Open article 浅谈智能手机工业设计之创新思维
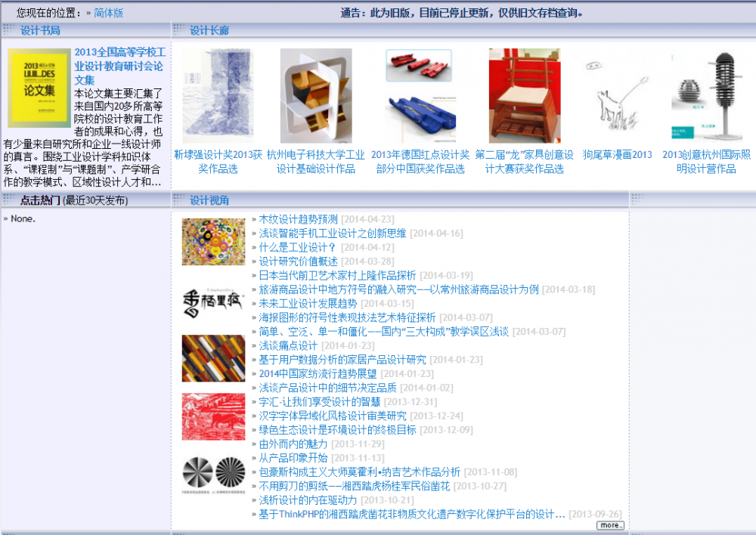 coord(332,233)
